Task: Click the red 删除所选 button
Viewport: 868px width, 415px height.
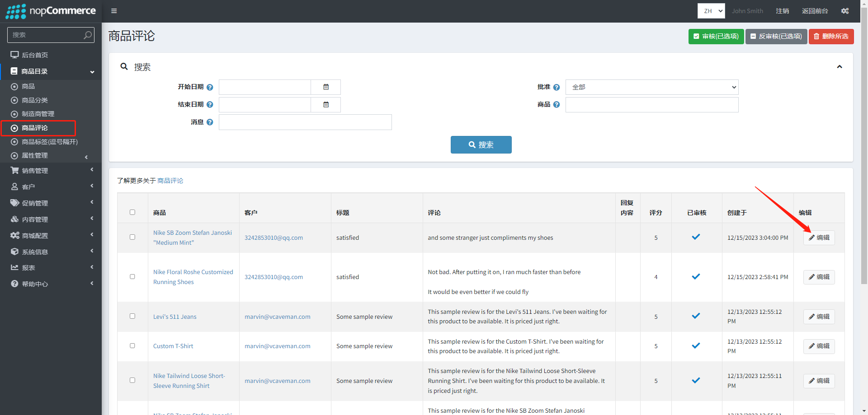Action: [x=831, y=36]
